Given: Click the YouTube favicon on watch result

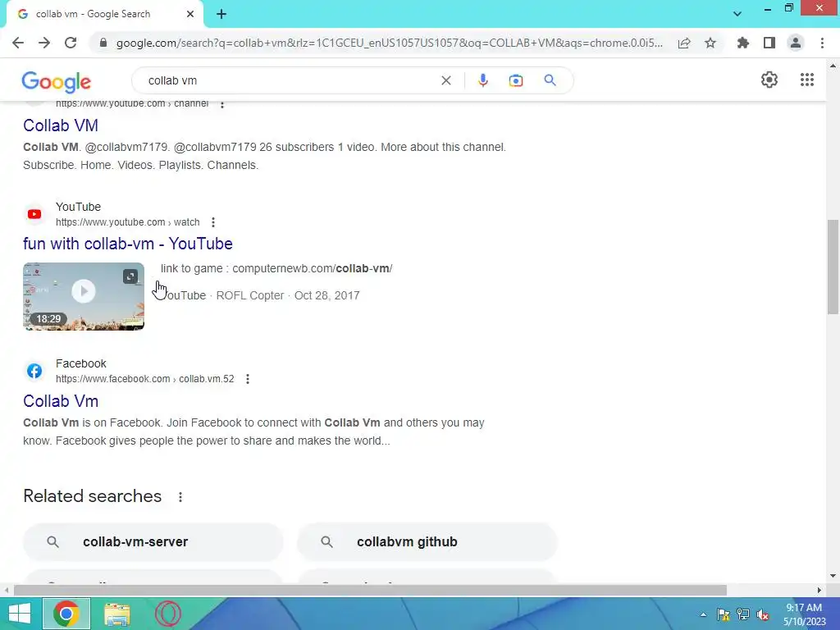Looking at the screenshot, I should tap(34, 214).
